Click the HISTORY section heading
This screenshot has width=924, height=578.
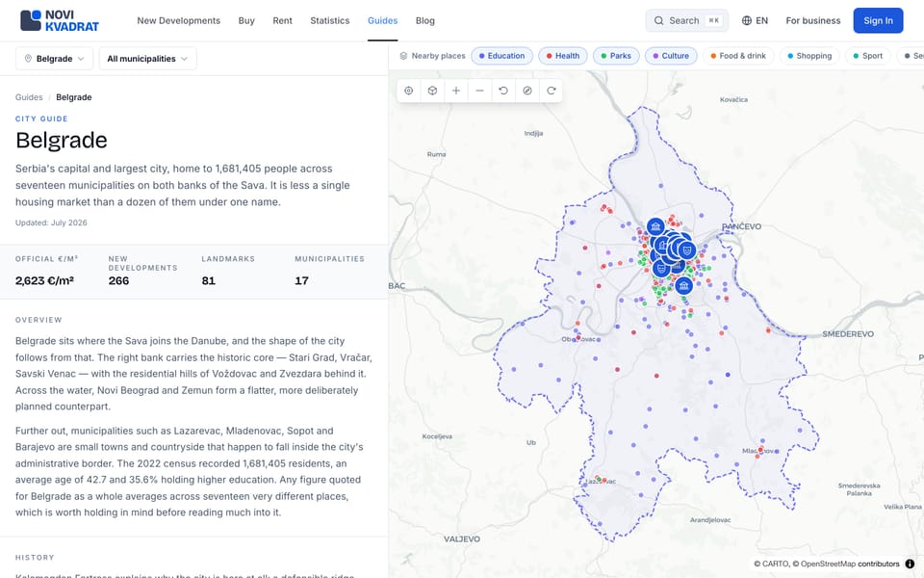tap(35, 558)
